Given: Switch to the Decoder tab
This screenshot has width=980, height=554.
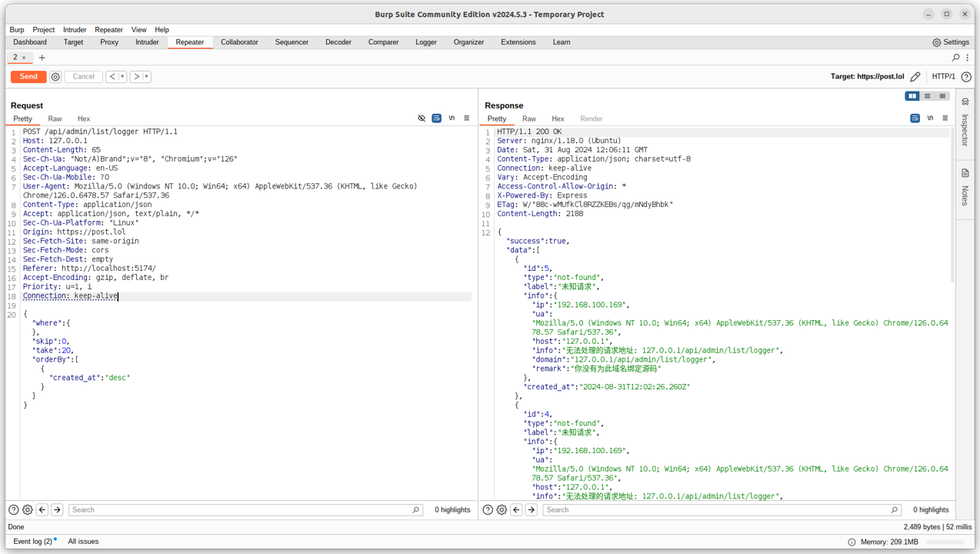Looking at the screenshot, I should [338, 42].
